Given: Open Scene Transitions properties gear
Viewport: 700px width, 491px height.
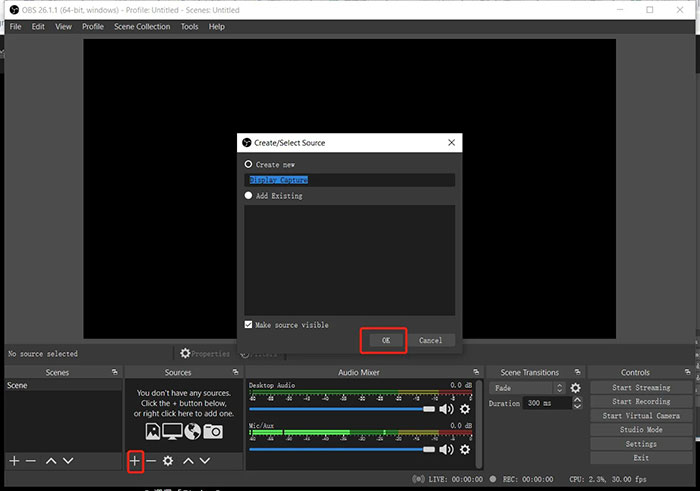Looking at the screenshot, I should [x=575, y=388].
